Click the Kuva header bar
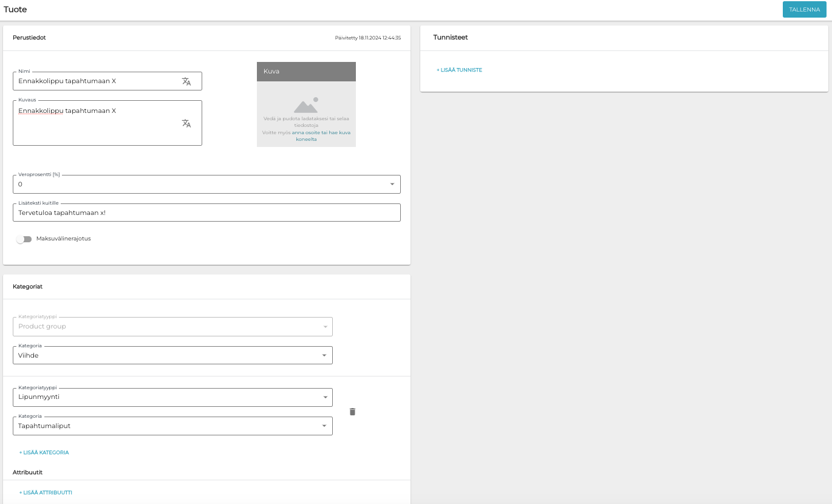Screen dimensions: 832x504 click(306, 72)
